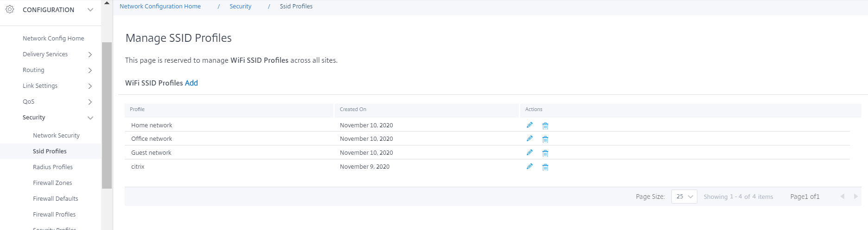Viewport: 868px width, 230px height.
Task: Edit the Home network profile
Action: [x=530, y=125]
